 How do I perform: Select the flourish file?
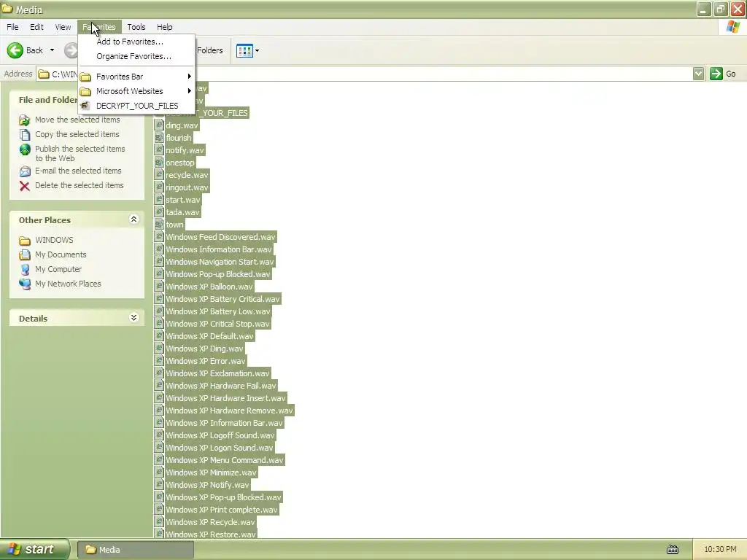tap(179, 138)
